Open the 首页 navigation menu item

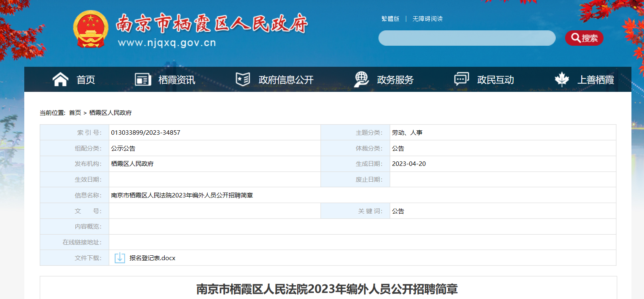tap(86, 80)
